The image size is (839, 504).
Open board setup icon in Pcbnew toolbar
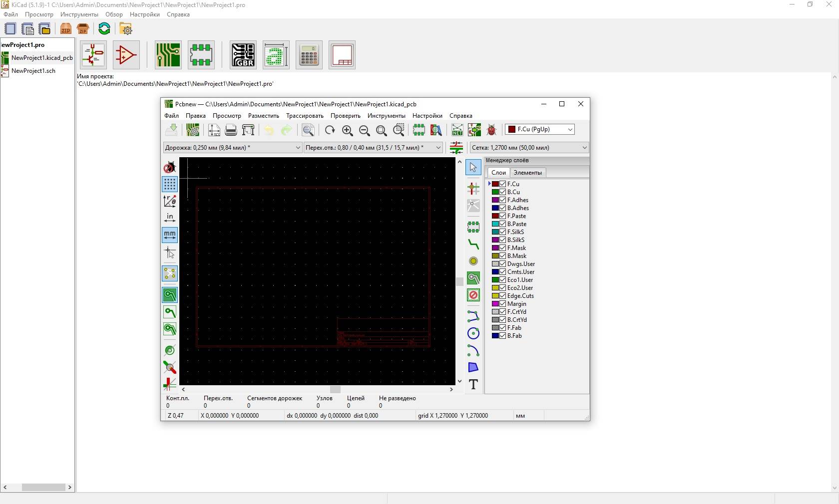click(x=193, y=130)
